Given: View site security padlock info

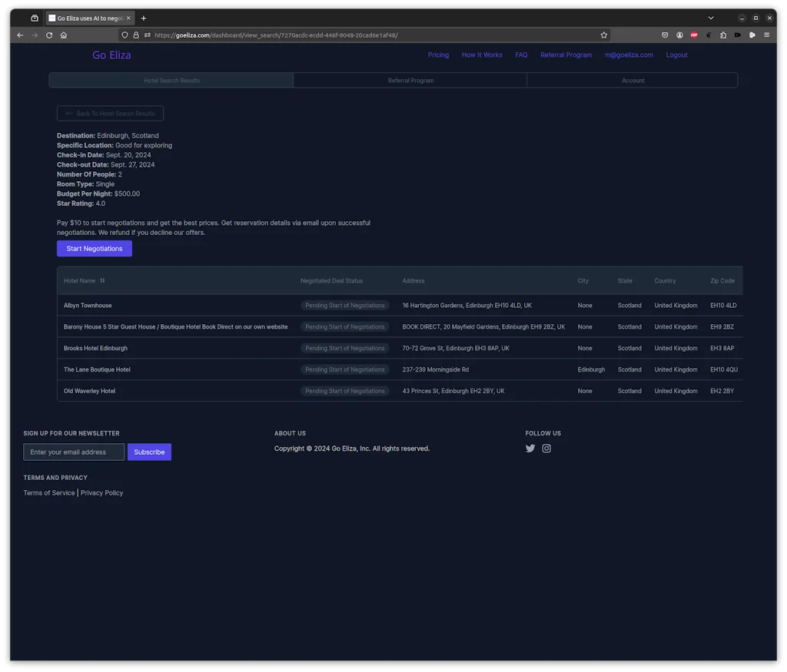Looking at the screenshot, I should pos(136,35).
